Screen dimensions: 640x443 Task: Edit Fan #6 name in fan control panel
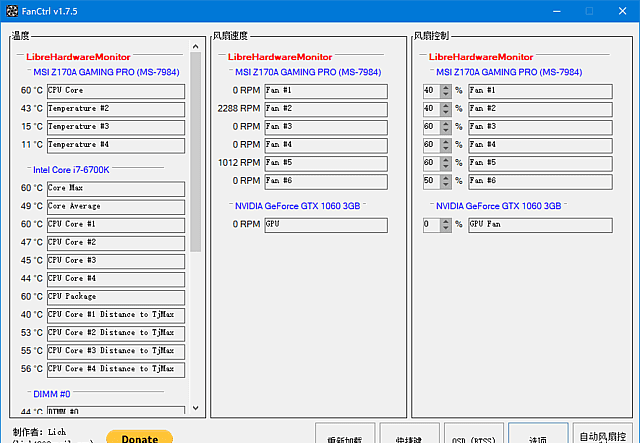[540, 181]
